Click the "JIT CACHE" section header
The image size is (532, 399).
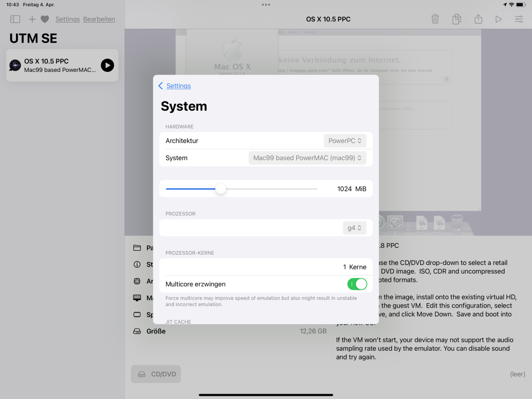tap(178, 321)
